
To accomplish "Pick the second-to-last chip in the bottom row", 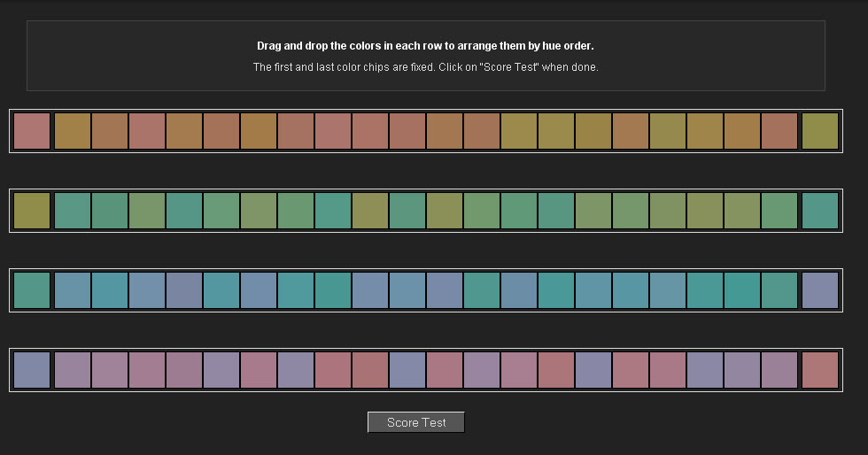I will [x=779, y=370].
